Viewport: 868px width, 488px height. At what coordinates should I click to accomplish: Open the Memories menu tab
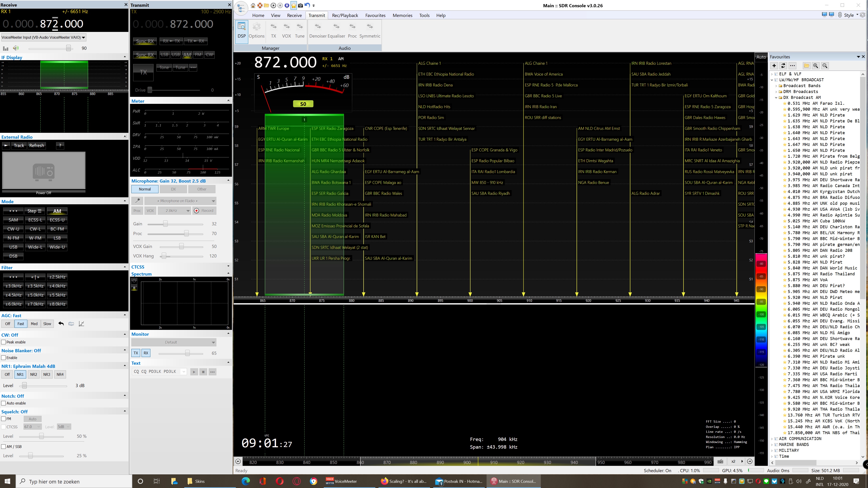[402, 15]
